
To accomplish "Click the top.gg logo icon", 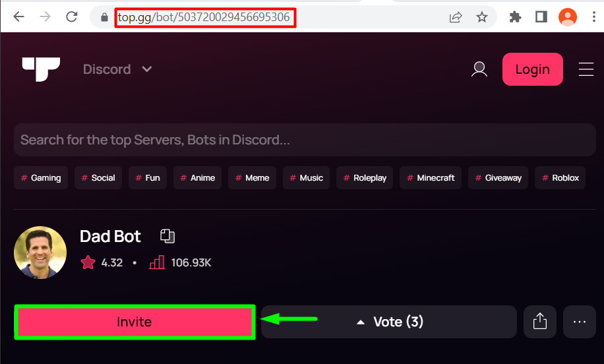I will click(x=41, y=69).
